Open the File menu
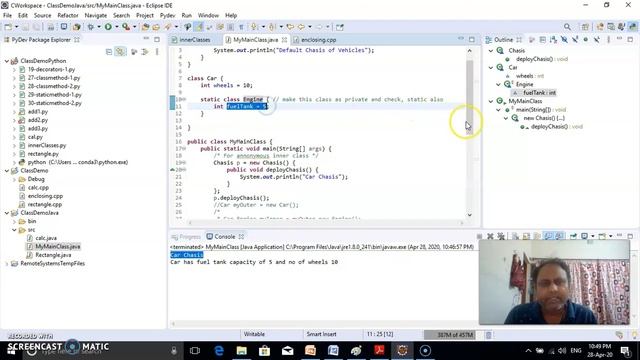Viewport: 640px width, 360px height. (x=7, y=16)
